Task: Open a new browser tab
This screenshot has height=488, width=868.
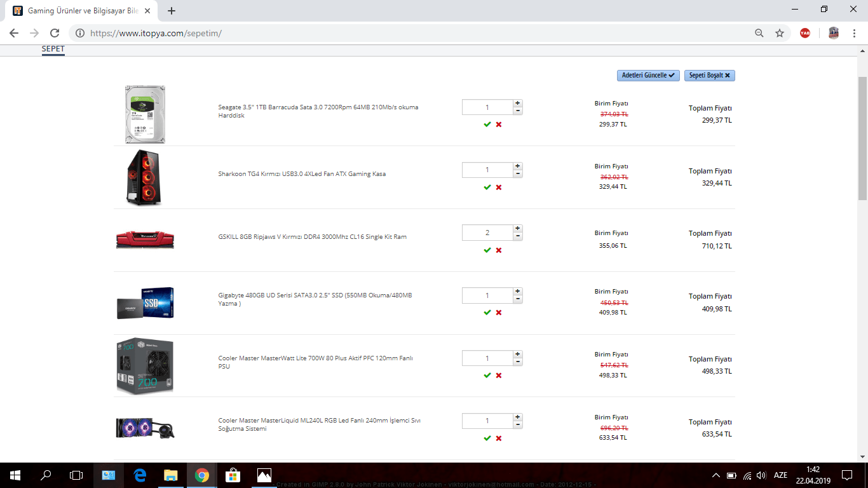Action: tap(172, 11)
